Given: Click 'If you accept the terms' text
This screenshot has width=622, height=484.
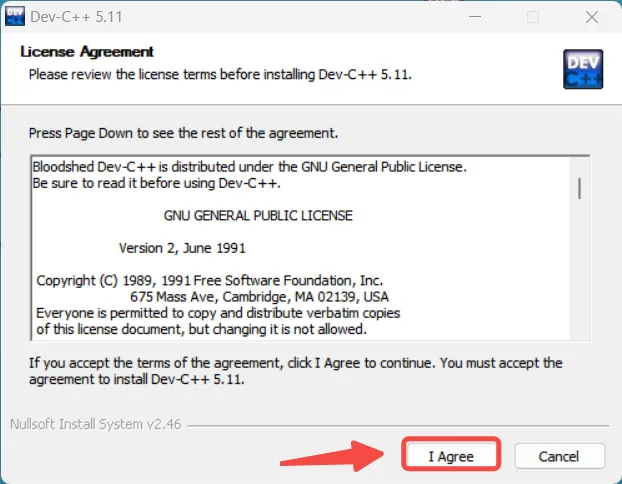Looking at the screenshot, I should tap(296, 371).
